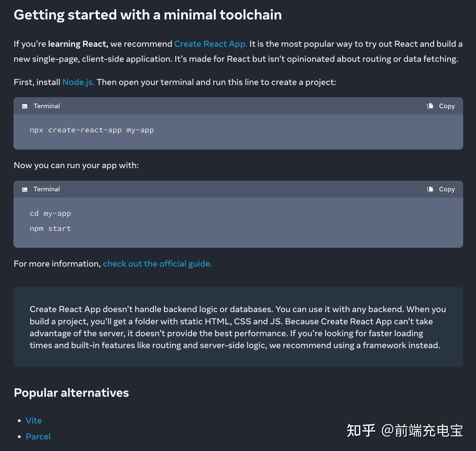Open the "check out the official guide" link
Screen dimensions: 476x451
coord(157,264)
